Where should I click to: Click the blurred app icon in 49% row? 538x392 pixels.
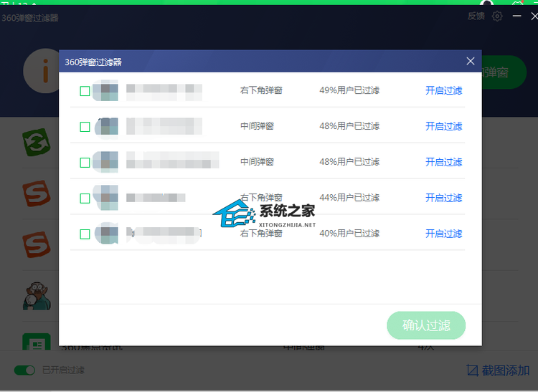click(105, 90)
